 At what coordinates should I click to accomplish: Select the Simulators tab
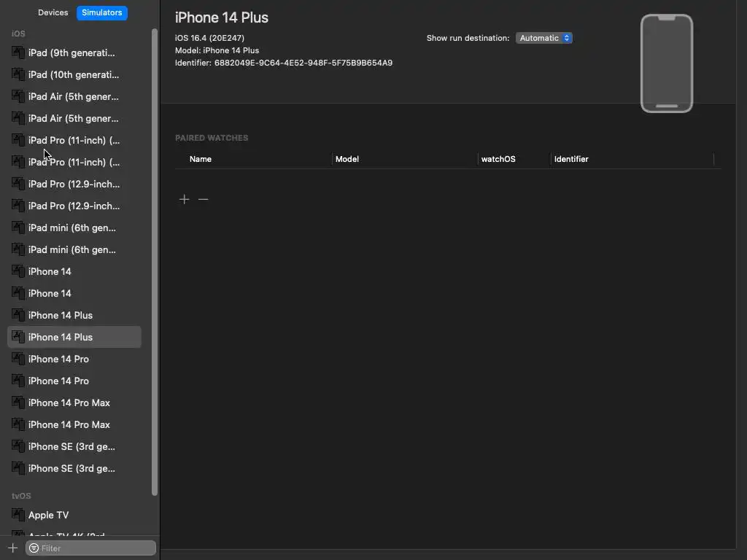coord(102,12)
